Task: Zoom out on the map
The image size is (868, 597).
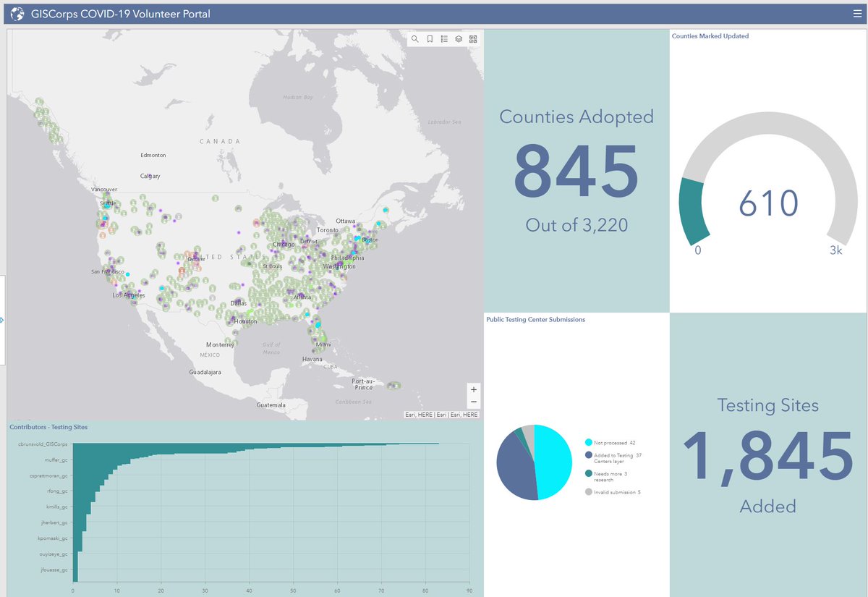Action: pyautogui.click(x=474, y=402)
